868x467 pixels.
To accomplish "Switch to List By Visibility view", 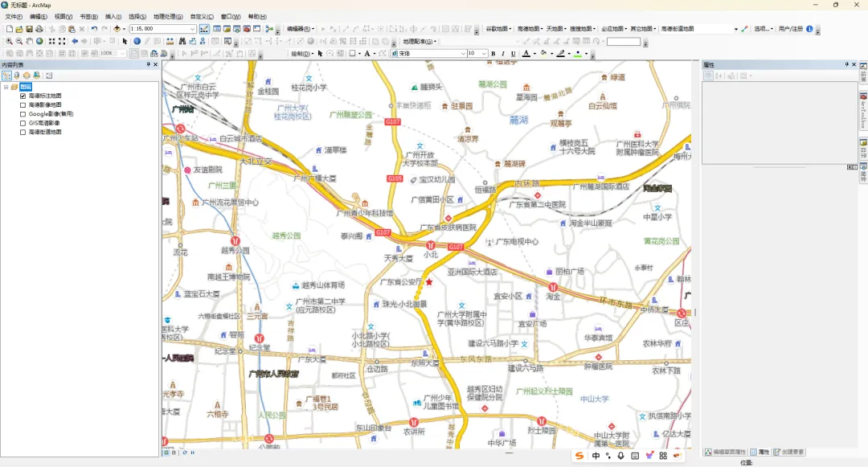I will pyautogui.click(x=27, y=76).
